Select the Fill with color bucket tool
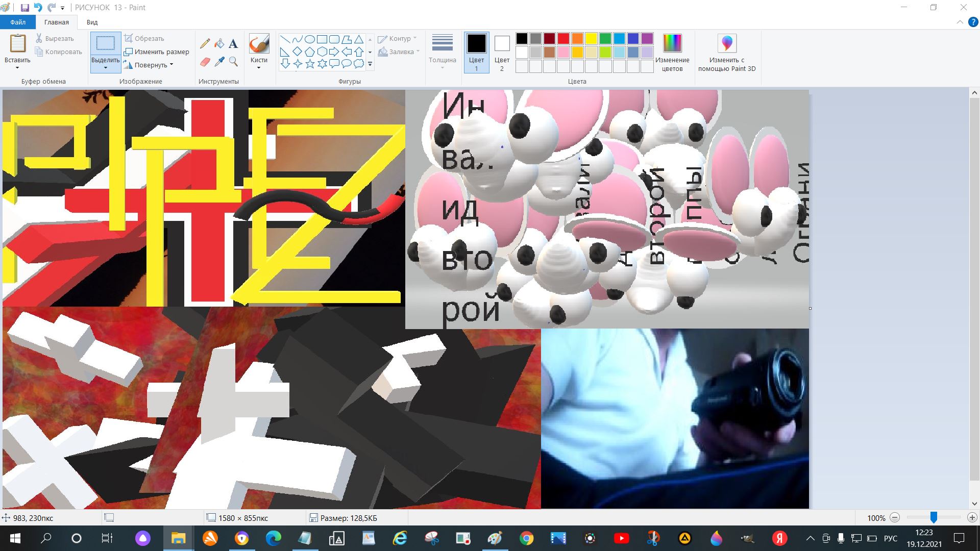Viewport: 980px width, 551px height. pos(219,44)
